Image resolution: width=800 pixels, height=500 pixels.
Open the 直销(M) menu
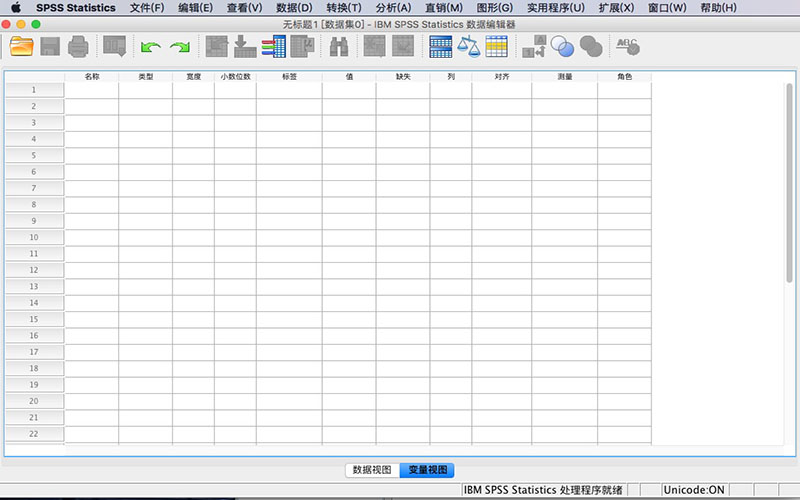click(x=444, y=8)
